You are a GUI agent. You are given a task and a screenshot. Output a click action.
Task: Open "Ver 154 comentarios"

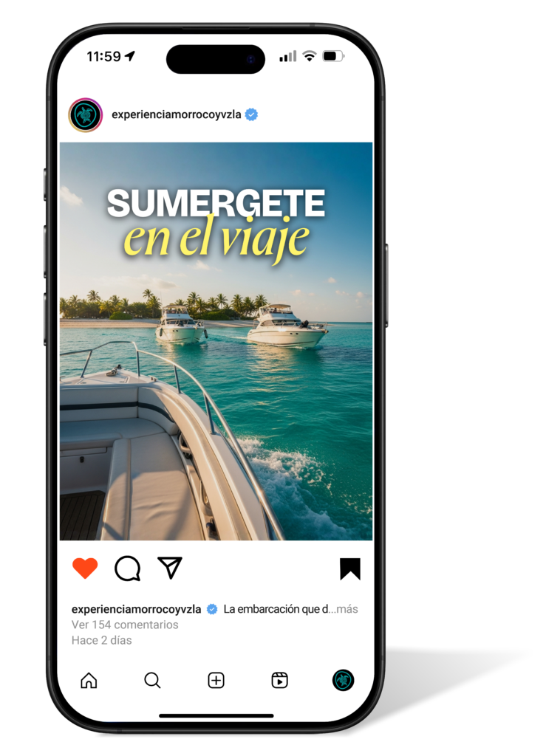click(x=125, y=625)
